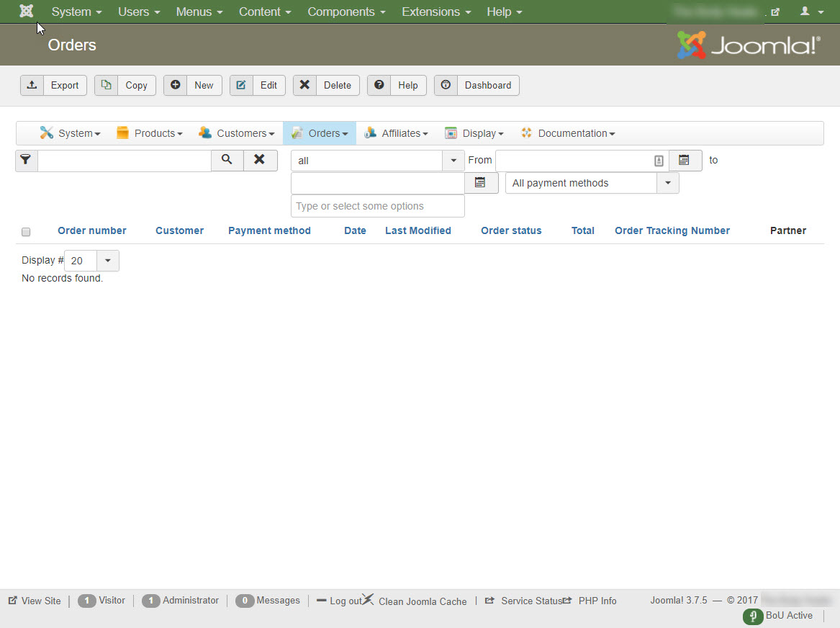The image size is (840, 628).
Task: Open the end date calendar picker
Action: pyautogui.click(x=481, y=183)
